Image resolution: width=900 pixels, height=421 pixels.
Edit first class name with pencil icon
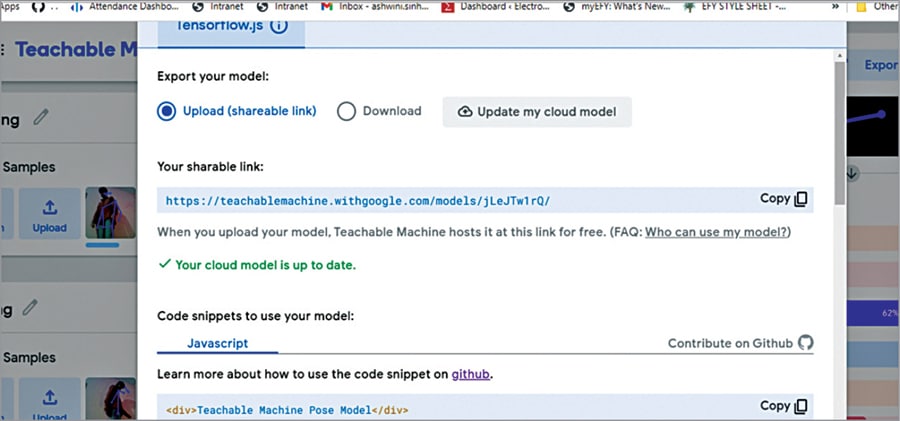coord(41,117)
